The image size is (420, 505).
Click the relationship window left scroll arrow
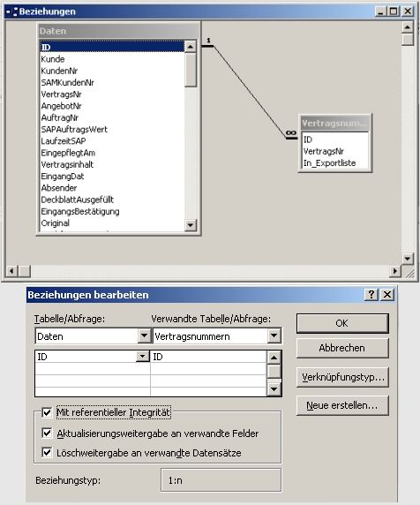11,271
